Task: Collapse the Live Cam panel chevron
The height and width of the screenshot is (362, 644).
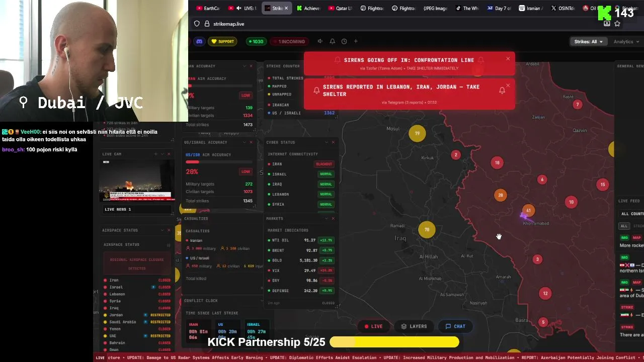Action: point(163,154)
